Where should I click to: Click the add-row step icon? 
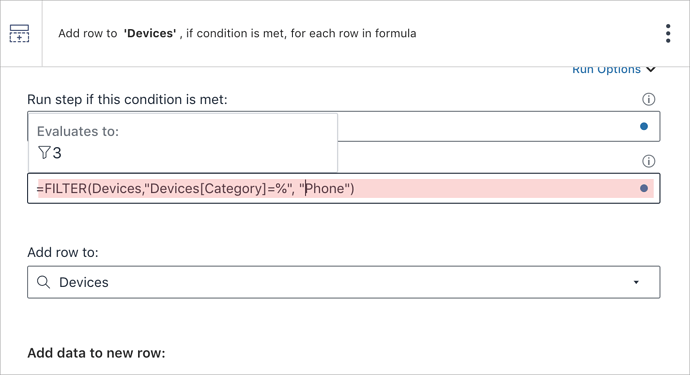pos(19,33)
